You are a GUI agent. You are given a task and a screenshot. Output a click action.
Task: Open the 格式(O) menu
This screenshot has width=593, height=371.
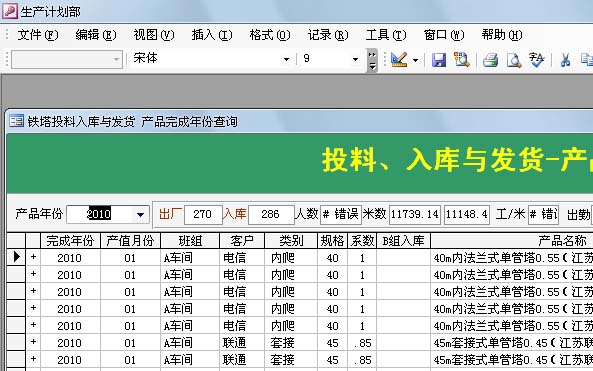[270, 35]
